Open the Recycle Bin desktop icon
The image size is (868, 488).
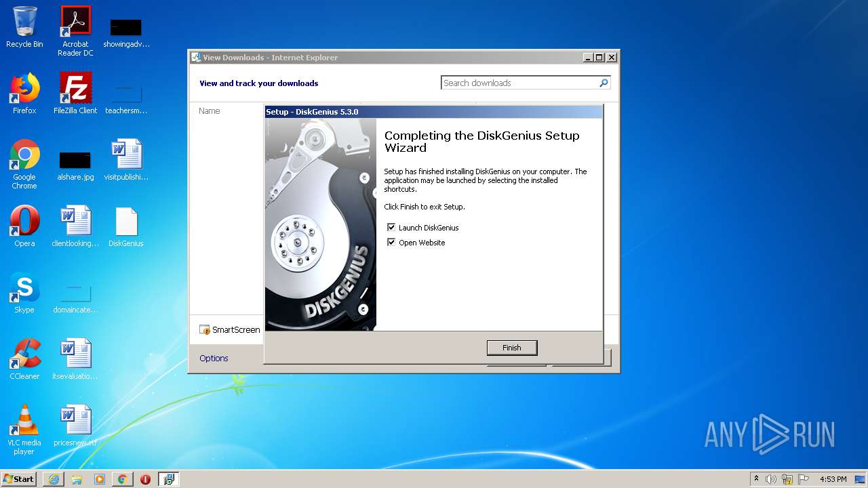(x=24, y=27)
